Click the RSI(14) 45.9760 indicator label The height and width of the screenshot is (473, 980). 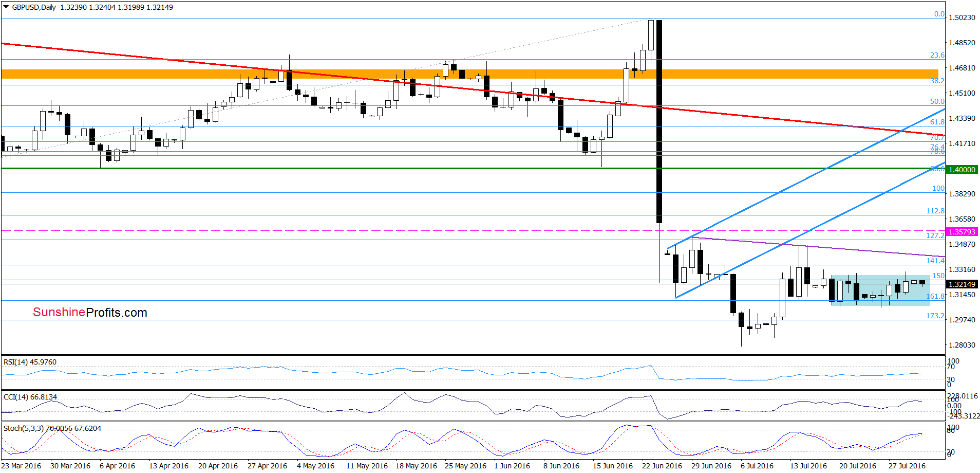tap(30, 362)
